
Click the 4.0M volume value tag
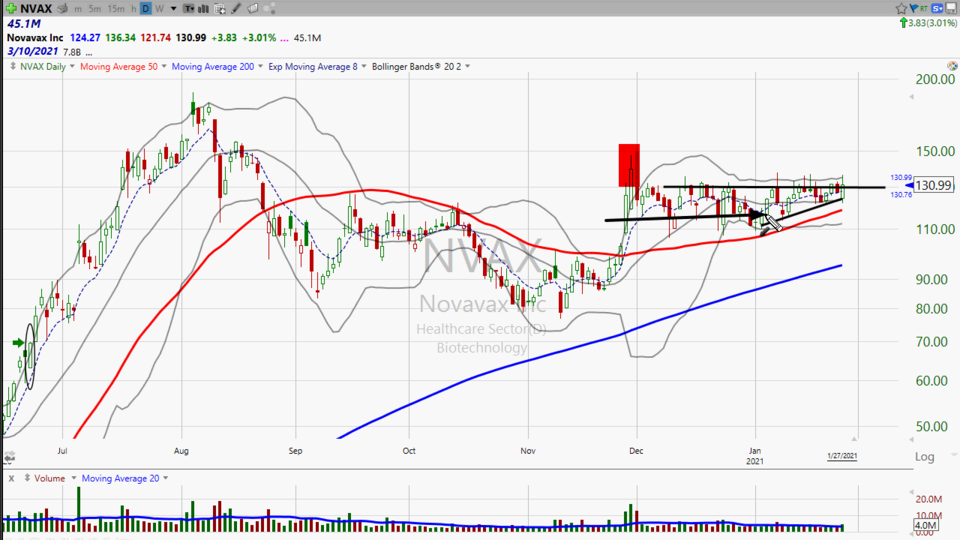925,525
